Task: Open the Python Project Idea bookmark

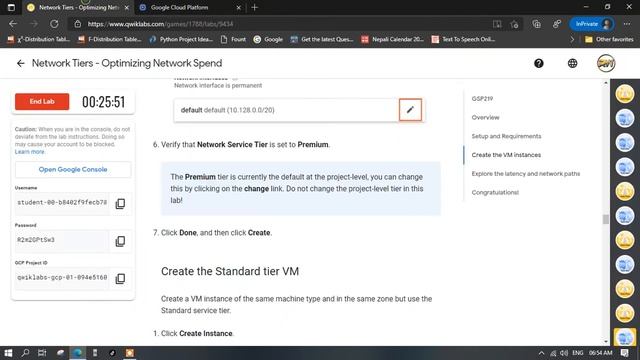Action: point(181,40)
